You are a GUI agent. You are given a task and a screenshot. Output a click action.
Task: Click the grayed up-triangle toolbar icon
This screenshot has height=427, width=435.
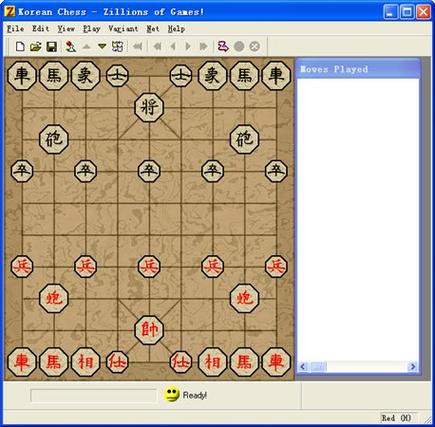[86, 47]
